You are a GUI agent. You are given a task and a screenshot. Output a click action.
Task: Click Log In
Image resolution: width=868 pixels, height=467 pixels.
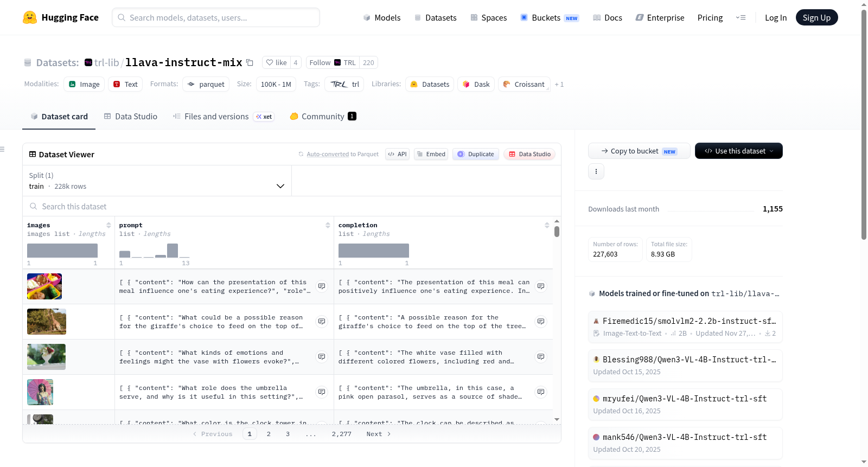pos(775,17)
